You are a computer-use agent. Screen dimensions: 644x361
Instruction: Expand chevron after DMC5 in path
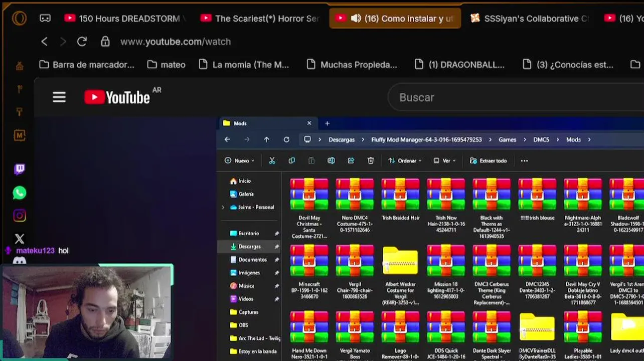tap(557, 139)
